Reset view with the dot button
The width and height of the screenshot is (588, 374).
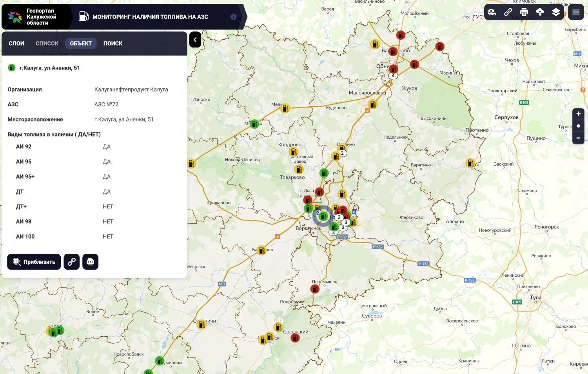pos(578,126)
